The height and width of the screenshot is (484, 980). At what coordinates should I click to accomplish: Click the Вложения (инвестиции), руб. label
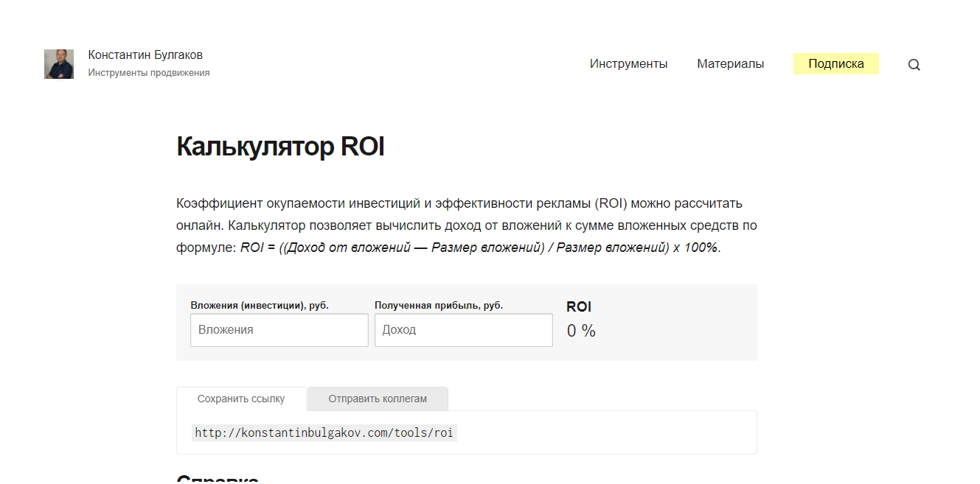tap(260, 305)
